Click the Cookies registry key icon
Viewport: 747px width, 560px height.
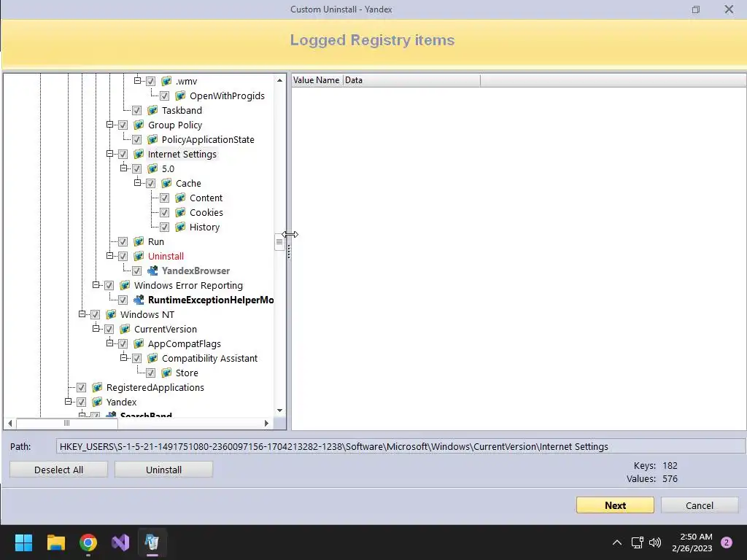coord(180,212)
